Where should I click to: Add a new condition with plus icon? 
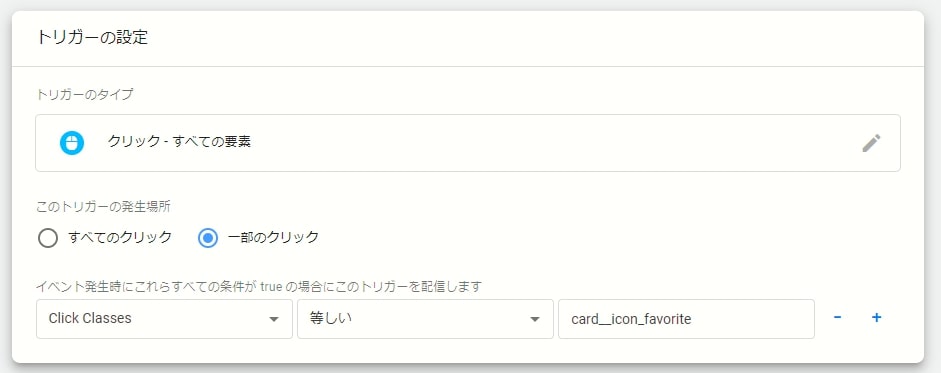click(876, 317)
